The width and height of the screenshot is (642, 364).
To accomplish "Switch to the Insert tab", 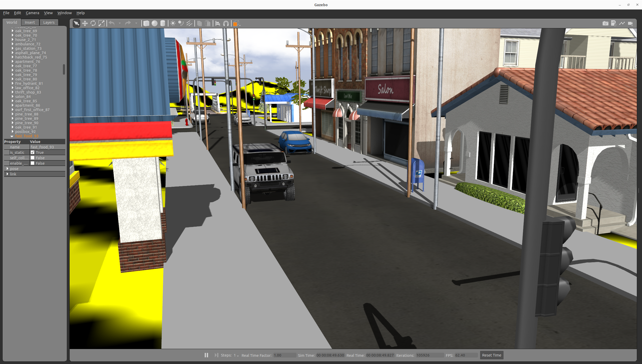I will [30, 22].
